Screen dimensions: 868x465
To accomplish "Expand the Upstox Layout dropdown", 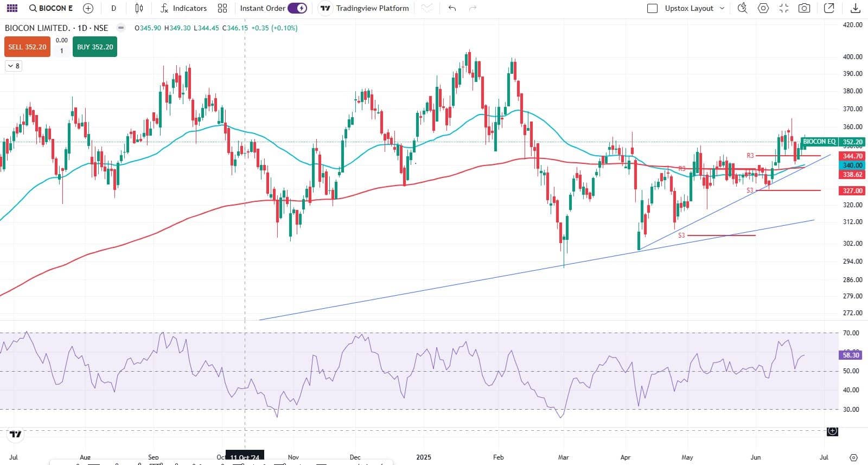I will (x=722, y=8).
